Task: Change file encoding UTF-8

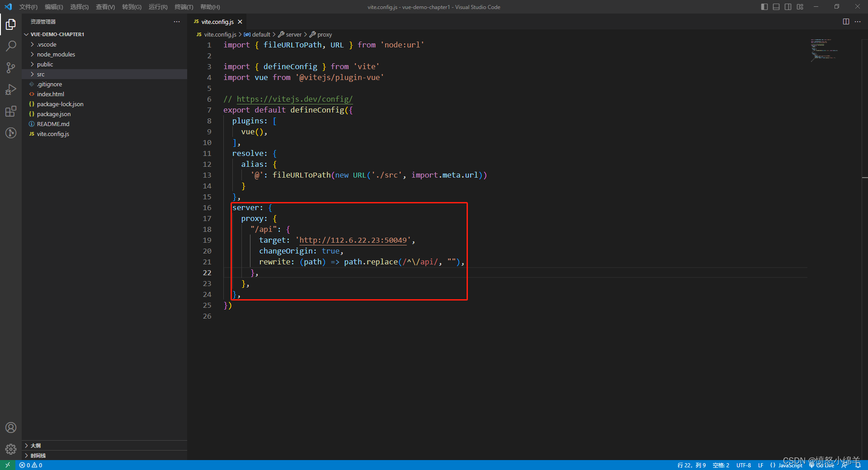Action: (x=743, y=465)
